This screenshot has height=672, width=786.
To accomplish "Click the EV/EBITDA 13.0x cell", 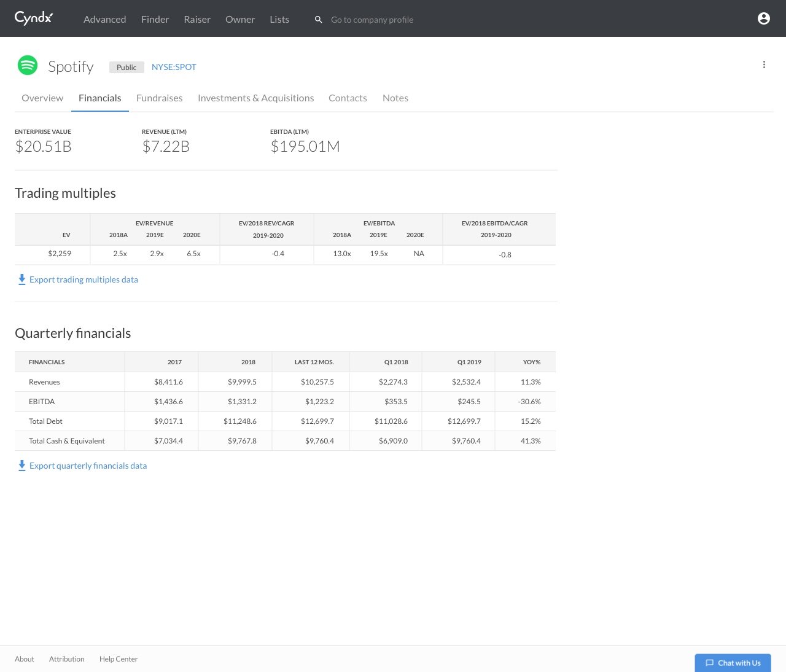I will coord(342,254).
